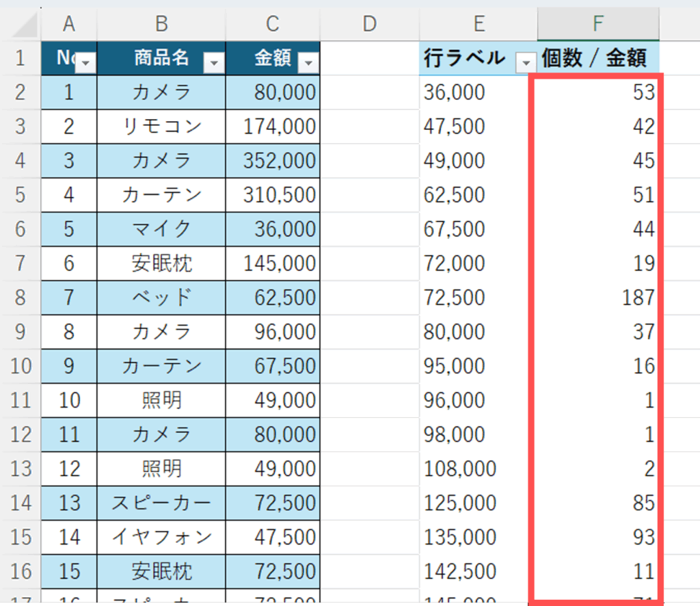The height and width of the screenshot is (606, 700).
Task: Open the 商品名 filter dropdown
Action: (214, 64)
